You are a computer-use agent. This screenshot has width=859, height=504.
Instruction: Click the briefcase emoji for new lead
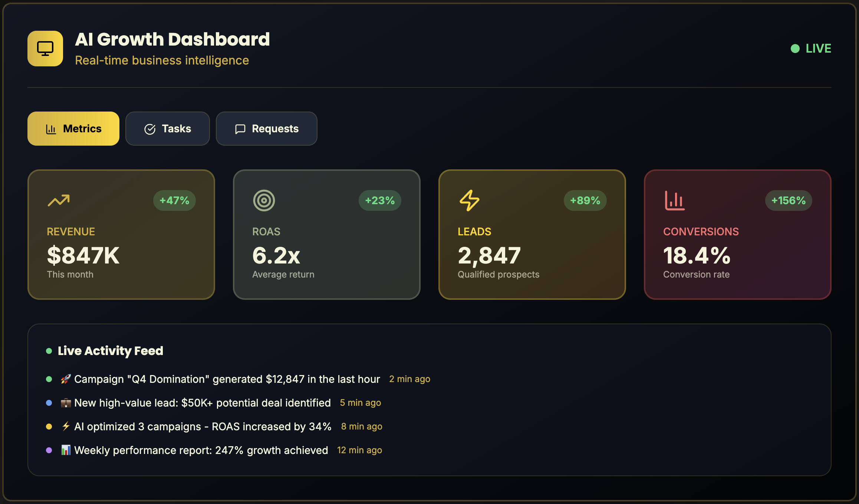point(66,403)
